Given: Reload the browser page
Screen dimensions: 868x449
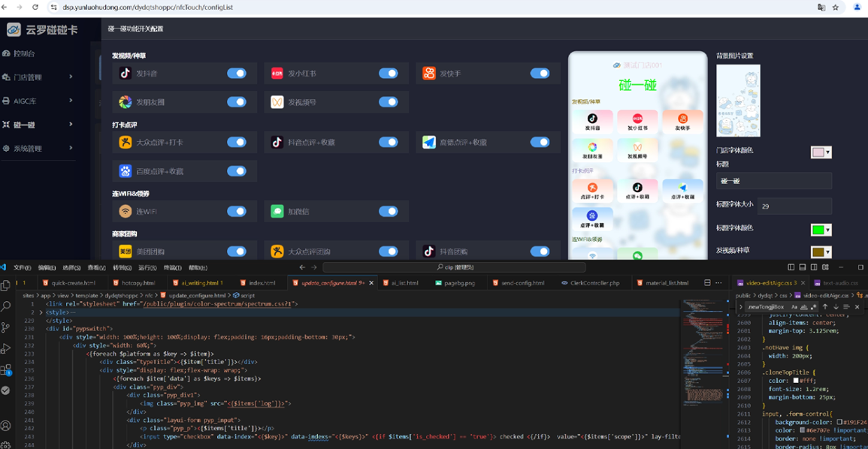Looking at the screenshot, I should click(x=36, y=8).
